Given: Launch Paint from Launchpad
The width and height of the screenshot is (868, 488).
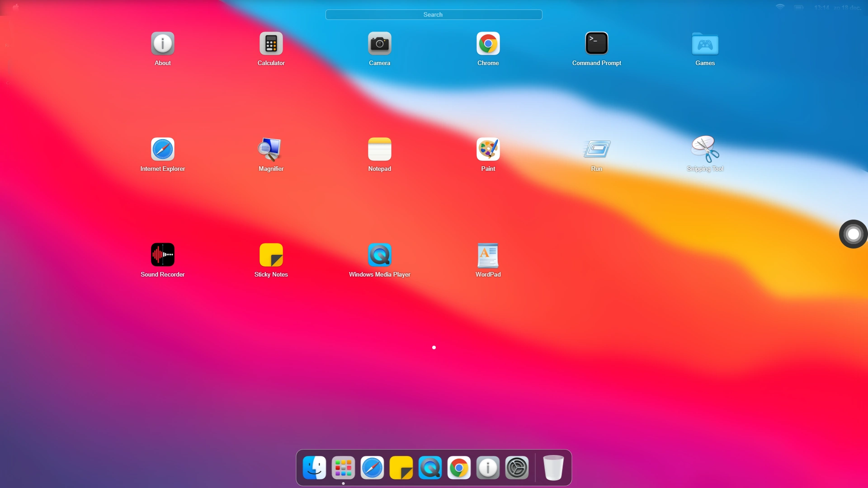Looking at the screenshot, I should coord(488,149).
